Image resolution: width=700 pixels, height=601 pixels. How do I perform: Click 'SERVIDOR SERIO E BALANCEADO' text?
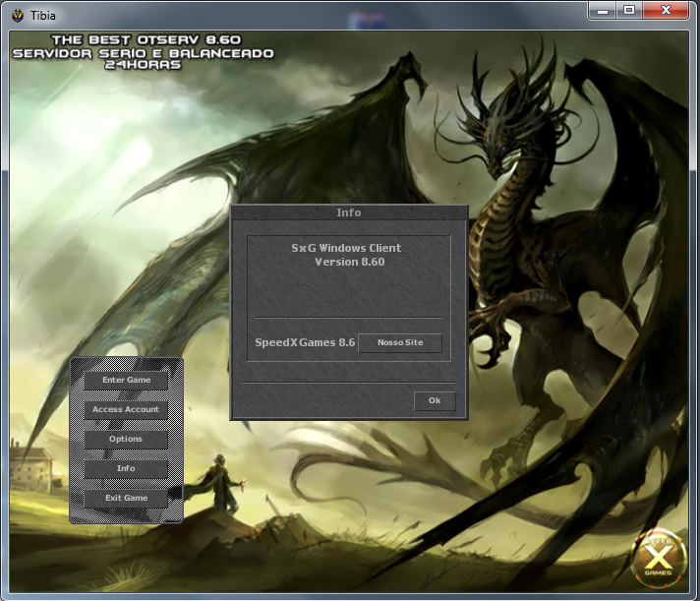click(143, 53)
